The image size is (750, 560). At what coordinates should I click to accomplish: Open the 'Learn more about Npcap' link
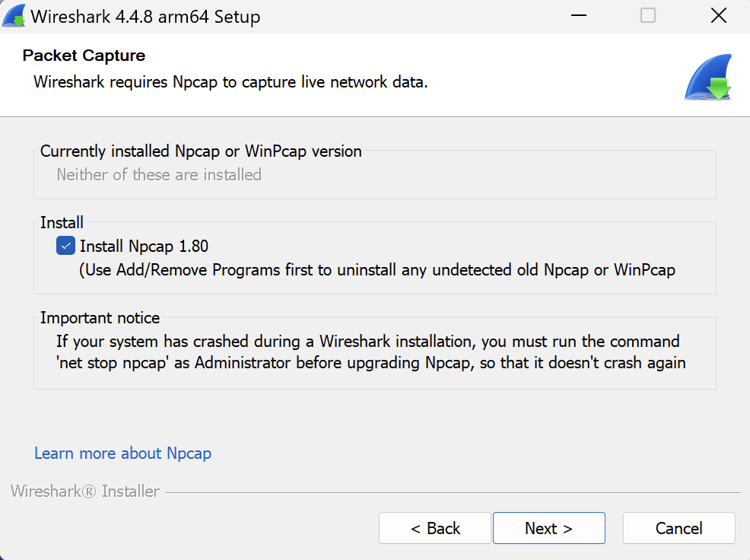122,453
